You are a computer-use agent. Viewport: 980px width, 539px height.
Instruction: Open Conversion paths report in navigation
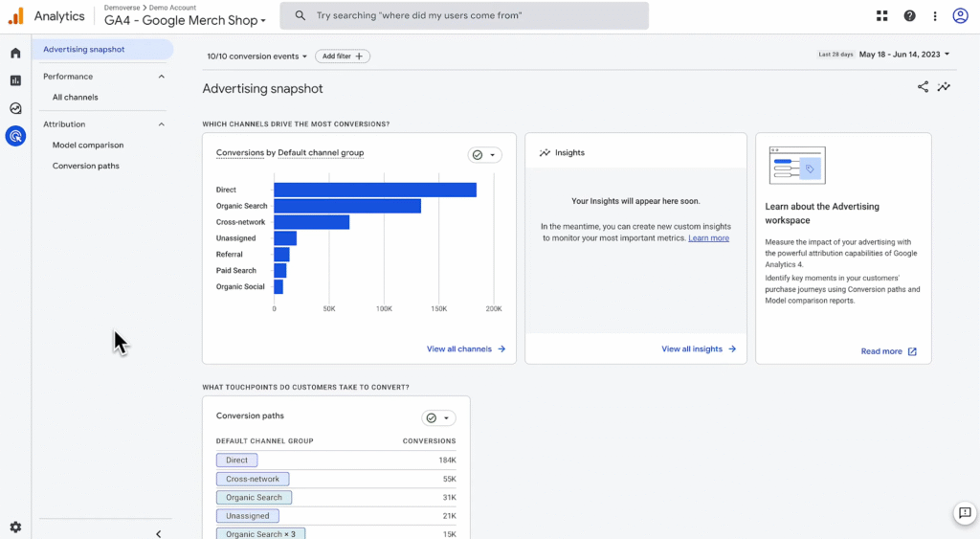point(85,166)
